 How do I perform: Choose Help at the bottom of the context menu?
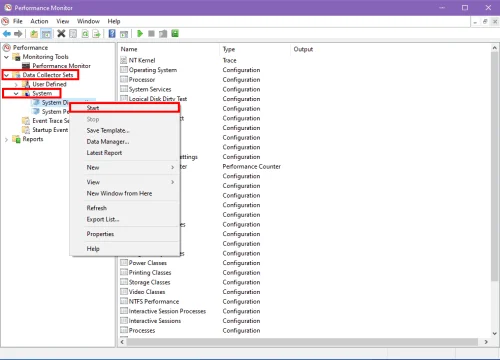125,249
